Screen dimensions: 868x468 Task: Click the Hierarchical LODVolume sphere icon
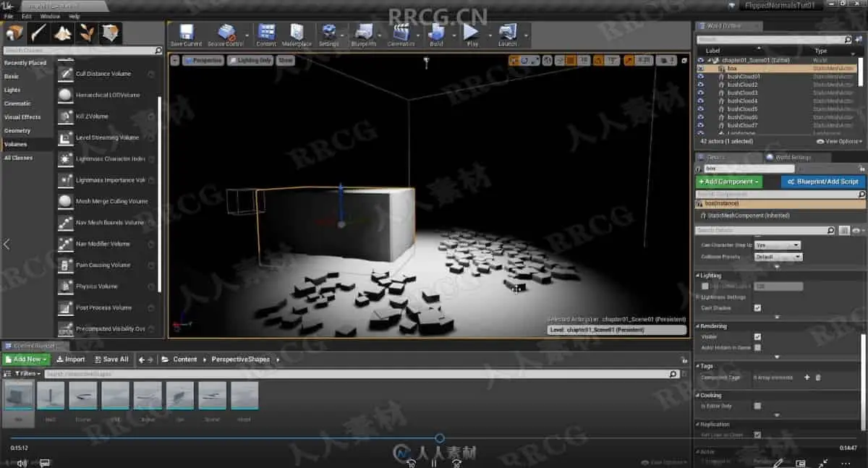coord(65,95)
